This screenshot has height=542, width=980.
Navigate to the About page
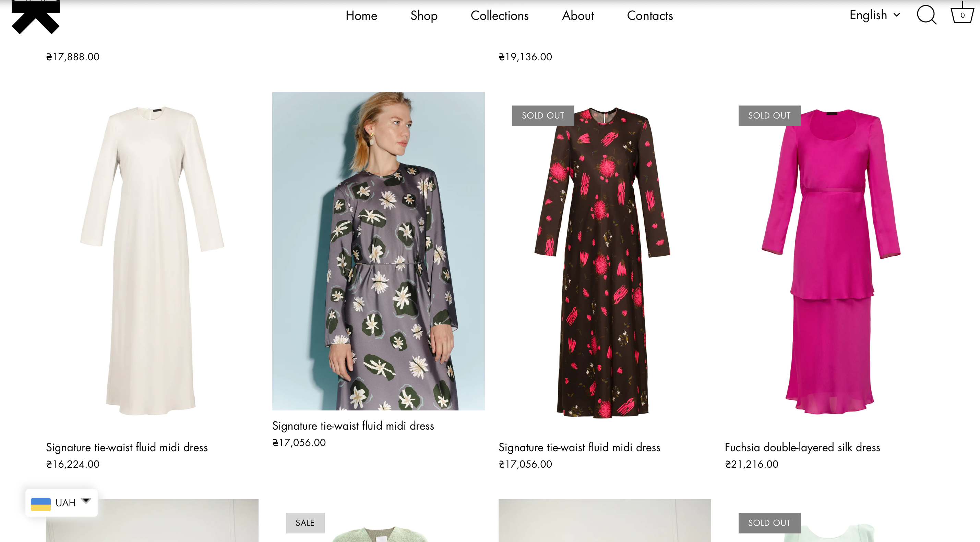coord(577,15)
